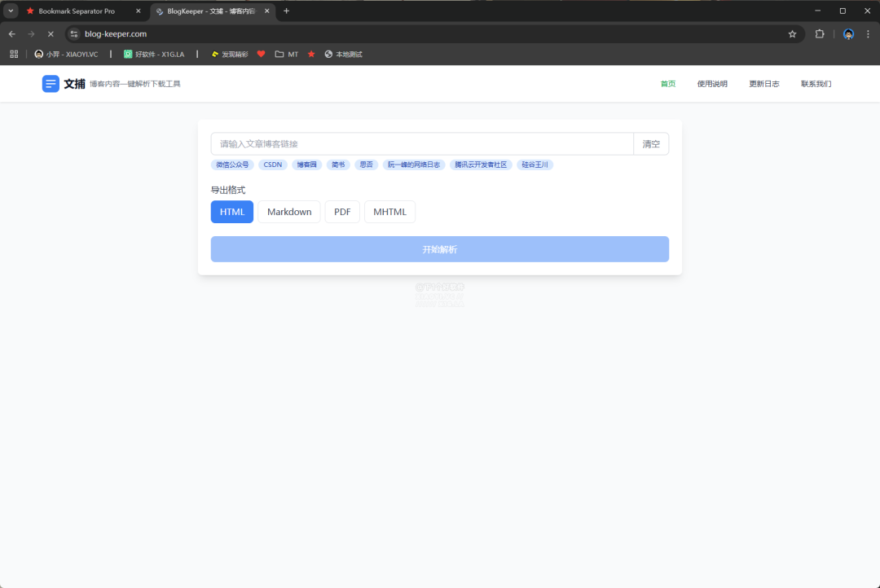This screenshot has width=880, height=588.
Task: Go to 首页 in the site navigation
Action: pyautogui.click(x=668, y=84)
